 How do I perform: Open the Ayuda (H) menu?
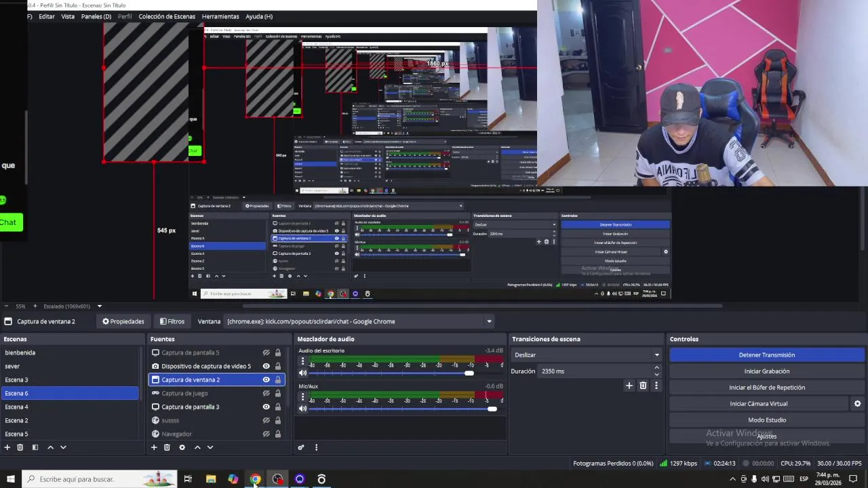tap(259, 16)
